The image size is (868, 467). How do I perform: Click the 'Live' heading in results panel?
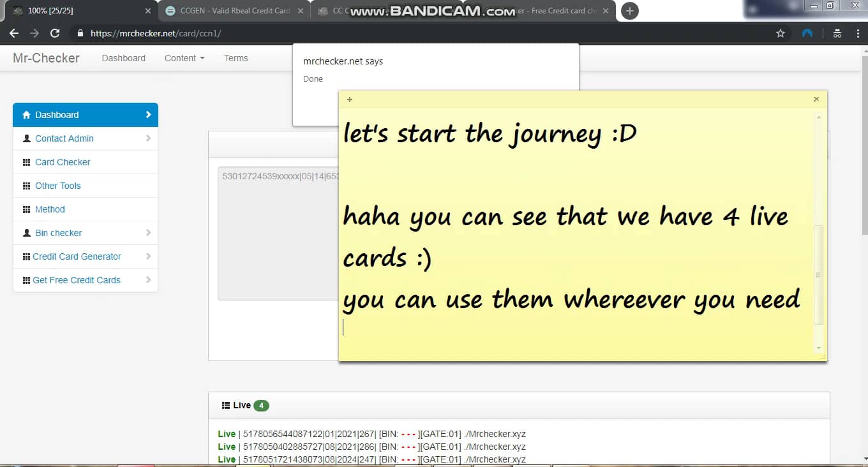242,405
